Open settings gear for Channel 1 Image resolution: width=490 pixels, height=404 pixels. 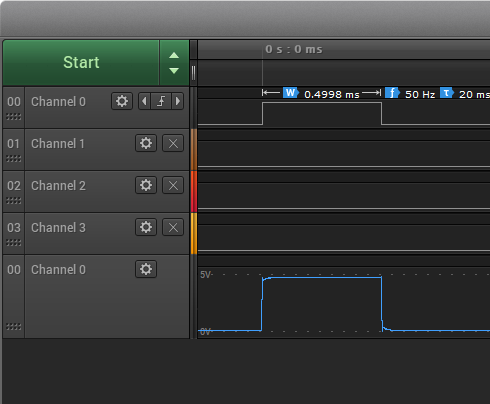click(x=146, y=143)
